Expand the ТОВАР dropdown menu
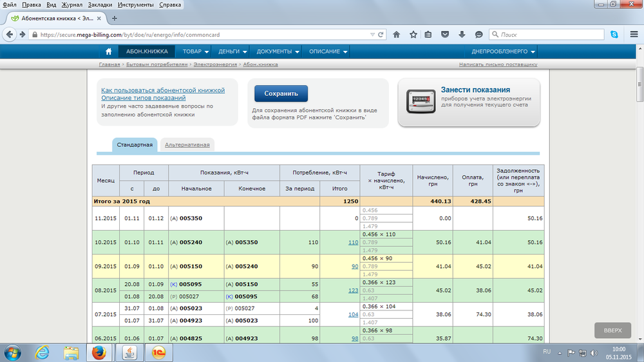Viewport: 644px width, 362px height. [196, 52]
